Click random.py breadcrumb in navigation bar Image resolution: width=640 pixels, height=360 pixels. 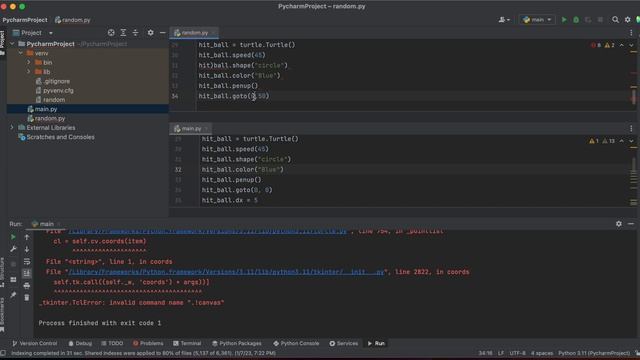(73, 20)
